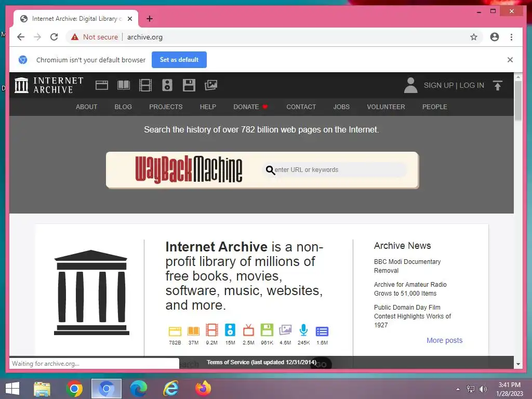
Task: Reload the archive.org page
Action: pos(54,37)
